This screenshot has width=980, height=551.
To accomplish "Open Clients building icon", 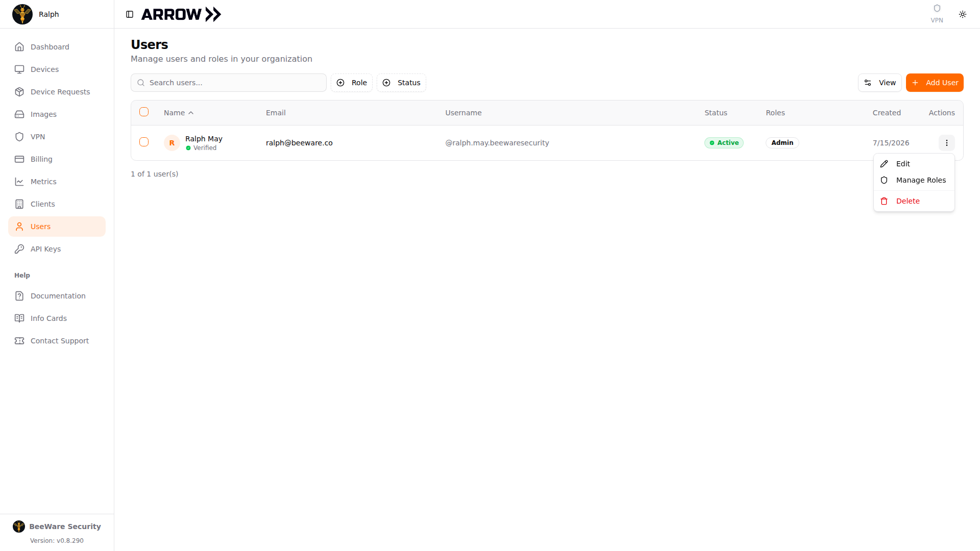I will click(x=19, y=204).
